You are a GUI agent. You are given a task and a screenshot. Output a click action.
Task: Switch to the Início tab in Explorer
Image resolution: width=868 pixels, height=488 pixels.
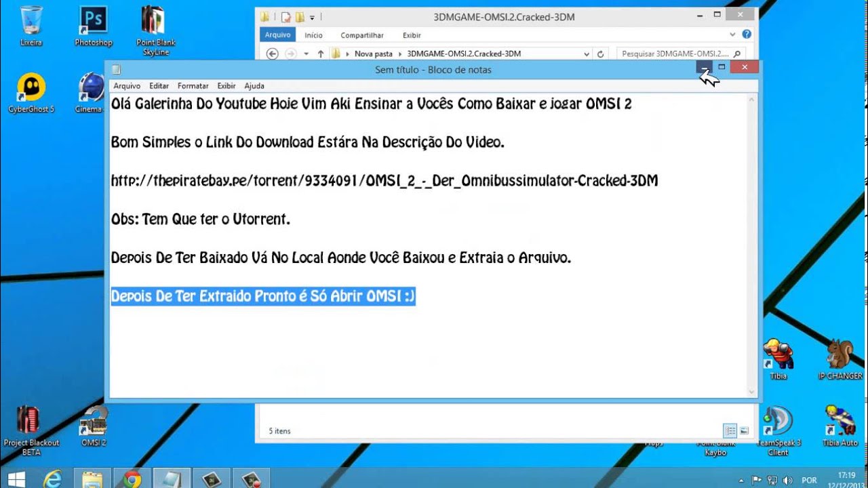click(313, 35)
